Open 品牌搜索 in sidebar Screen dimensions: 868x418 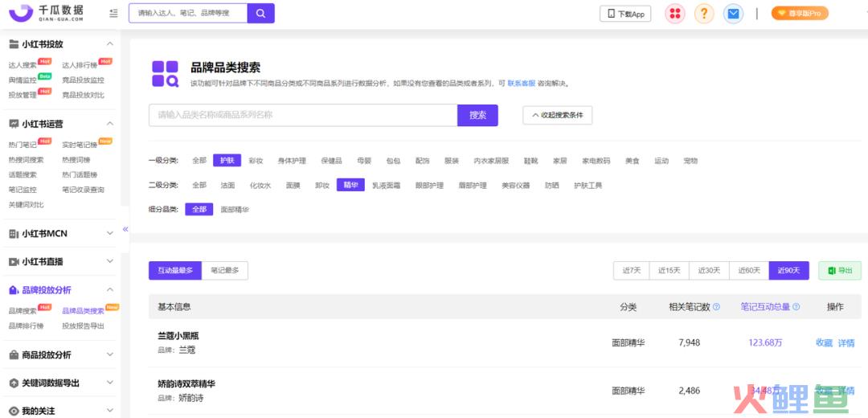coord(23,311)
